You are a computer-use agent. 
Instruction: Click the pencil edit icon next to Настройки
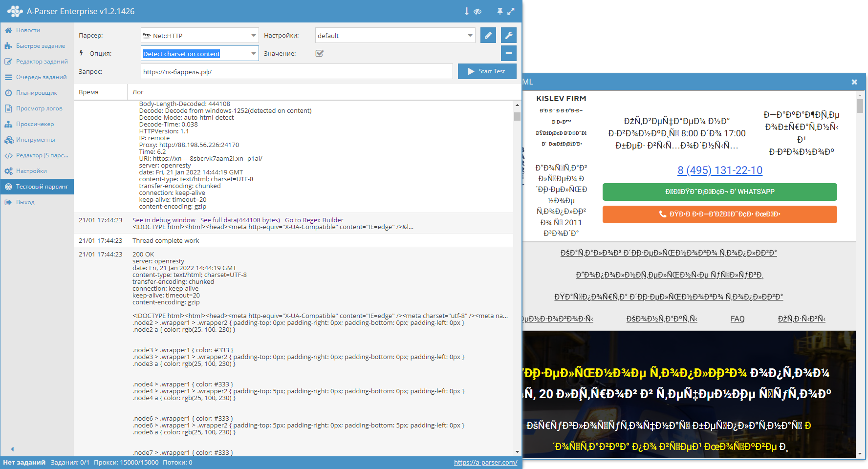click(x=488, y=35)
